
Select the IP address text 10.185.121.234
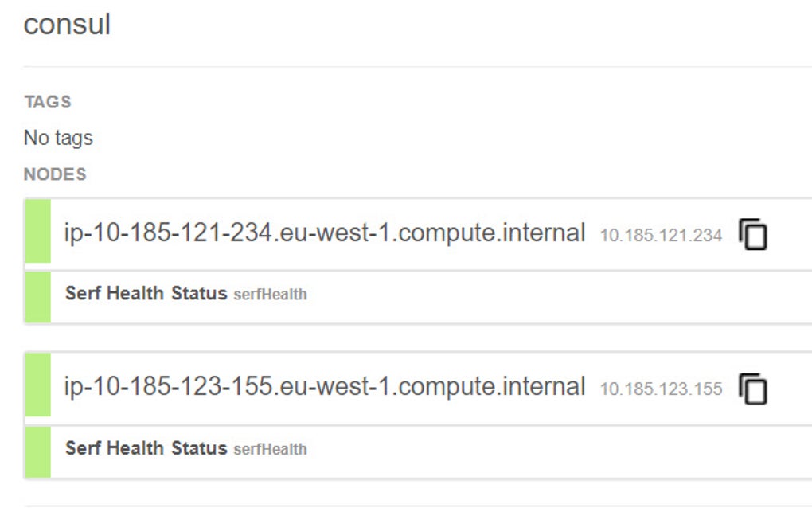[661, 236]
